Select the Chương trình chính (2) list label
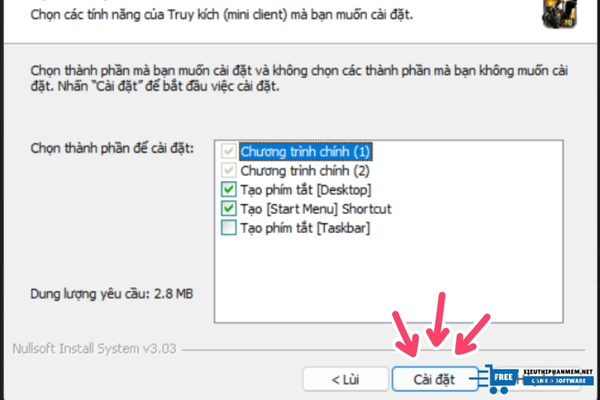 (305, 171)
